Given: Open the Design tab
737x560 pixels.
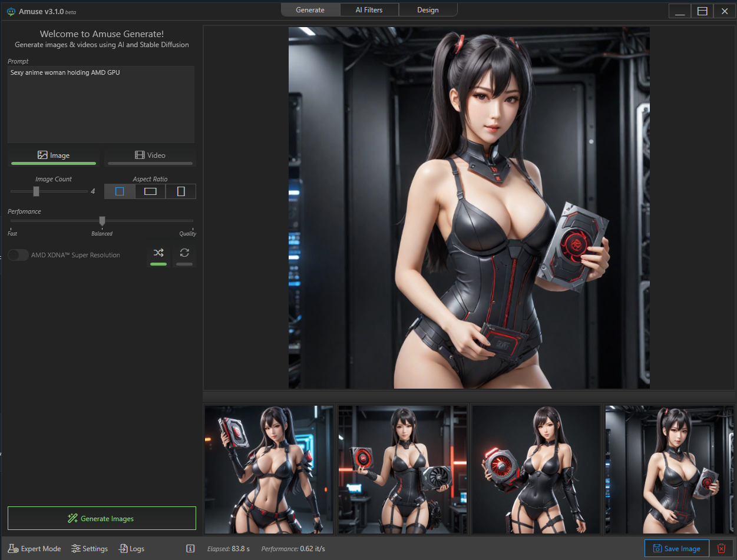Looking at the screenshot, I should [x=428, y=10].
